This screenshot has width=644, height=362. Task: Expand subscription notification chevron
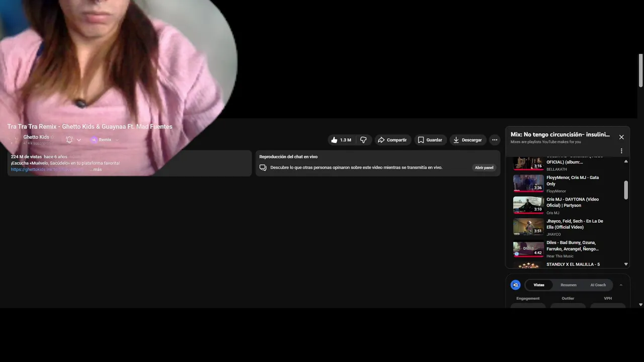pyautogui.click(x=79, y=140)
